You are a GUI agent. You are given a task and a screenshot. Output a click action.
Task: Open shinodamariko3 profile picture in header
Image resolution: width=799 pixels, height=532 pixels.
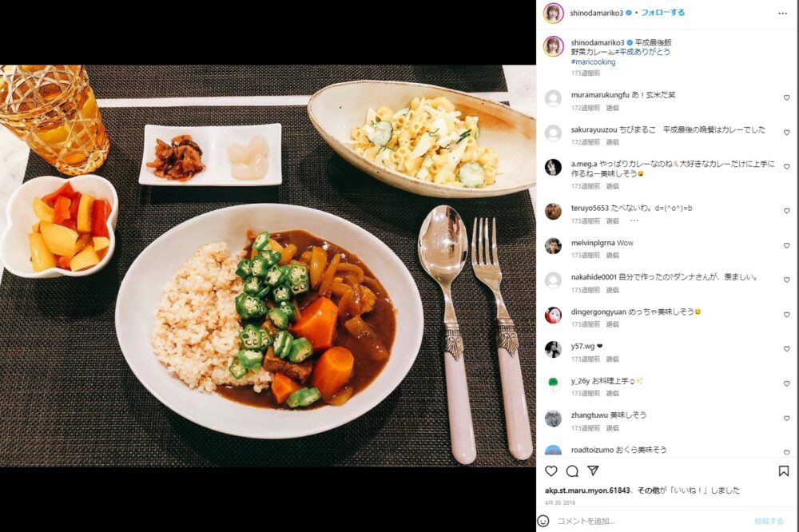click(554, 14)
